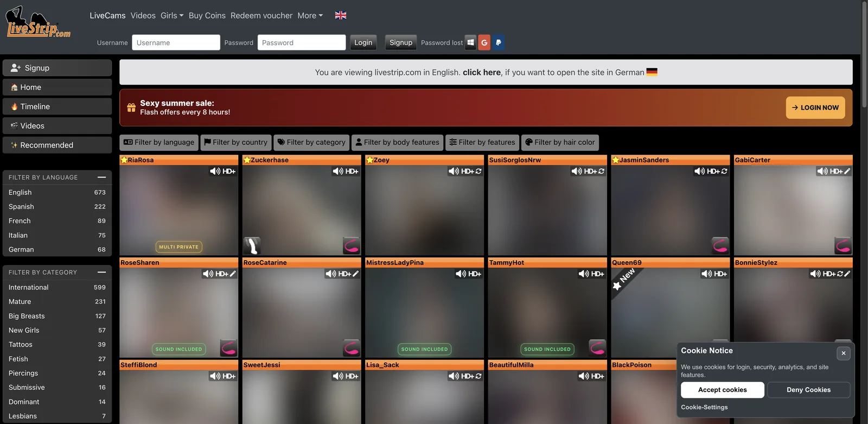Click the Login button

pos(363,42)
